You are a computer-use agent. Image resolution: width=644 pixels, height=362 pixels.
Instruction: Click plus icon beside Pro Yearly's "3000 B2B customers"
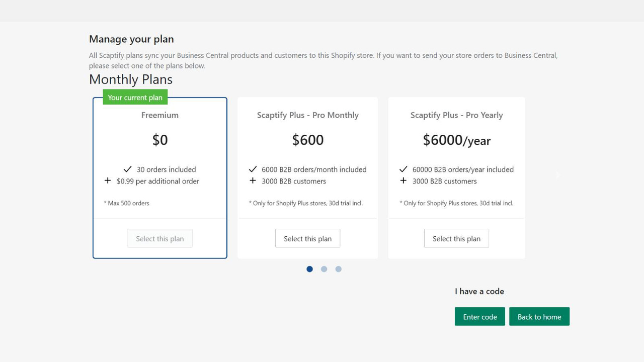point(403,180)
